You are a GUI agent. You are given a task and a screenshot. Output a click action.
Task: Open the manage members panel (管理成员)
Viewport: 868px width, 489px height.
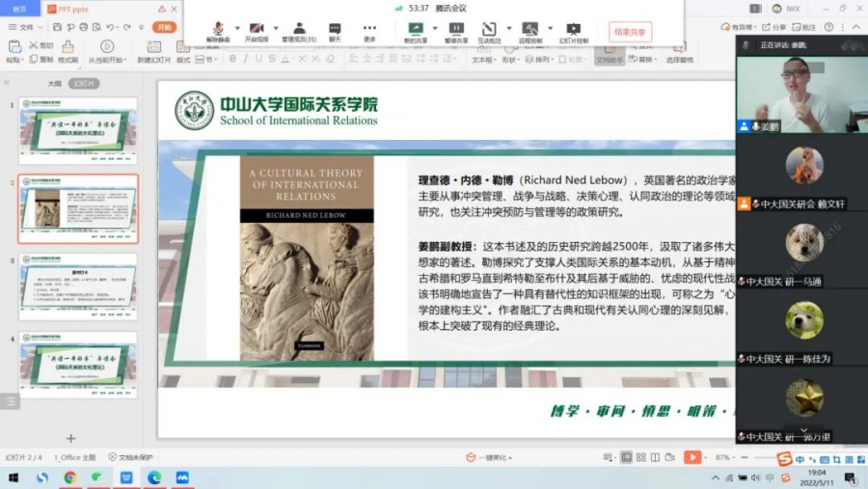[299, 29]
